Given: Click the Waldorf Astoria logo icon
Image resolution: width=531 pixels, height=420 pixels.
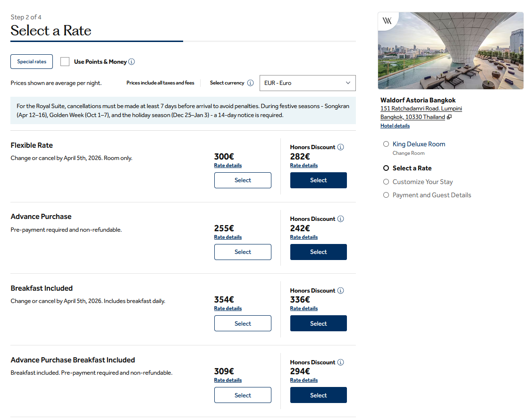Looking at the screenshot, I should [387, 21].
